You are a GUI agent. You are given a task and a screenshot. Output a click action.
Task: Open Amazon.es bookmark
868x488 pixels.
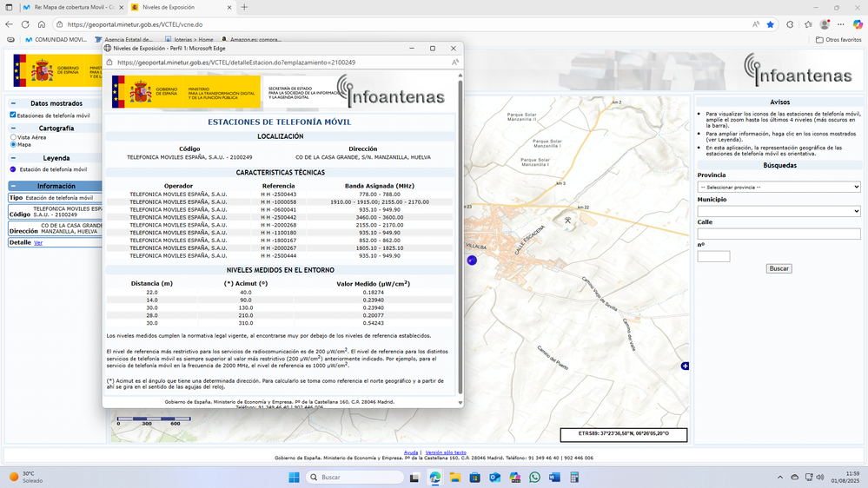click(250, 40)
